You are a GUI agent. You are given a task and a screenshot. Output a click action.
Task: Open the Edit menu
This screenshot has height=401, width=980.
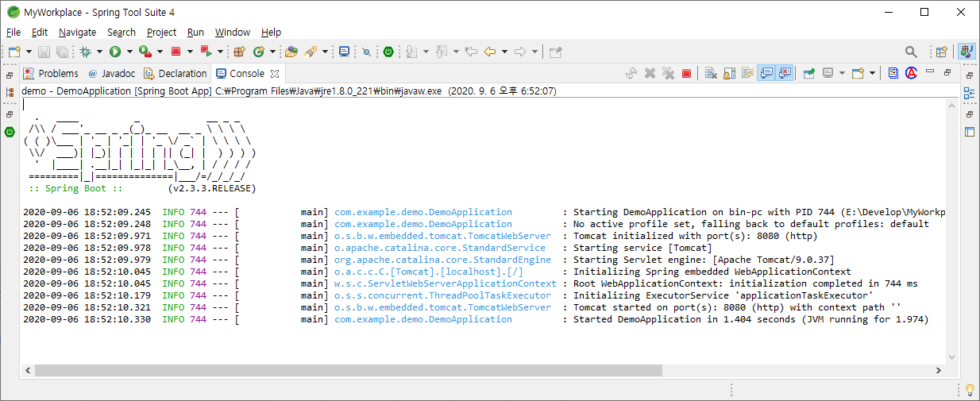tap(40, 33)
